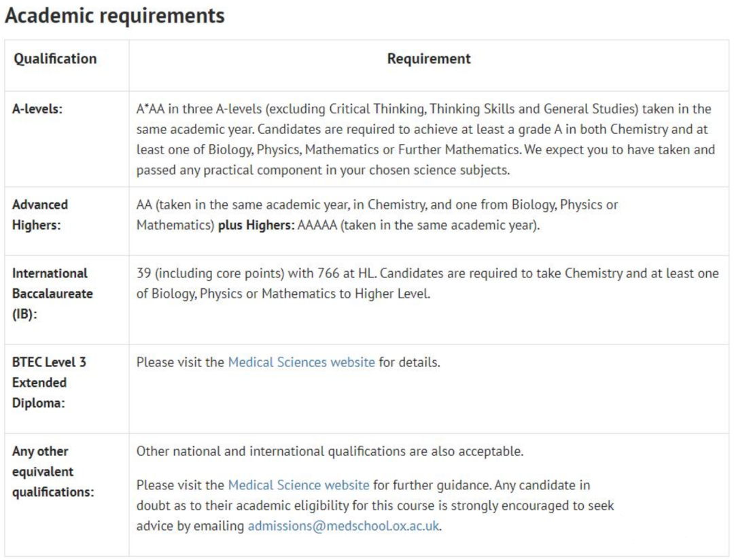Click the A*AA A-levels requirement text
The image size is (734, 560).
pyautogui.click(x=426, y=139)
